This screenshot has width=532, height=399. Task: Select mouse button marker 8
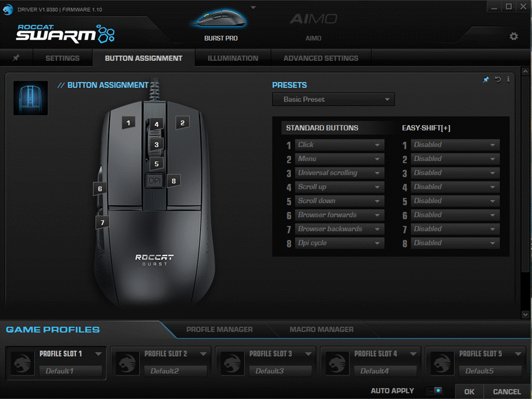point(174,181)
